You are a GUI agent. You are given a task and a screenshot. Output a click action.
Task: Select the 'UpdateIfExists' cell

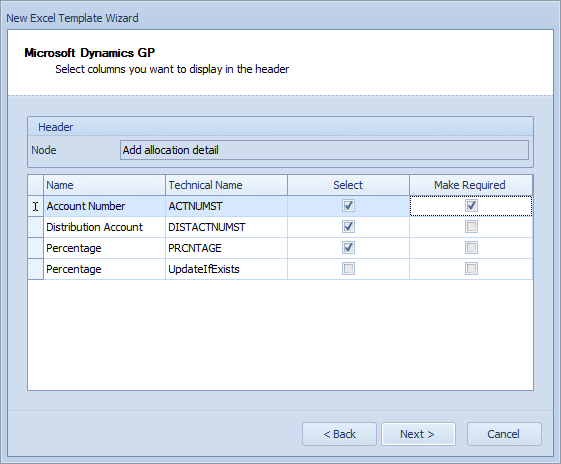click(x=226, y=269)
